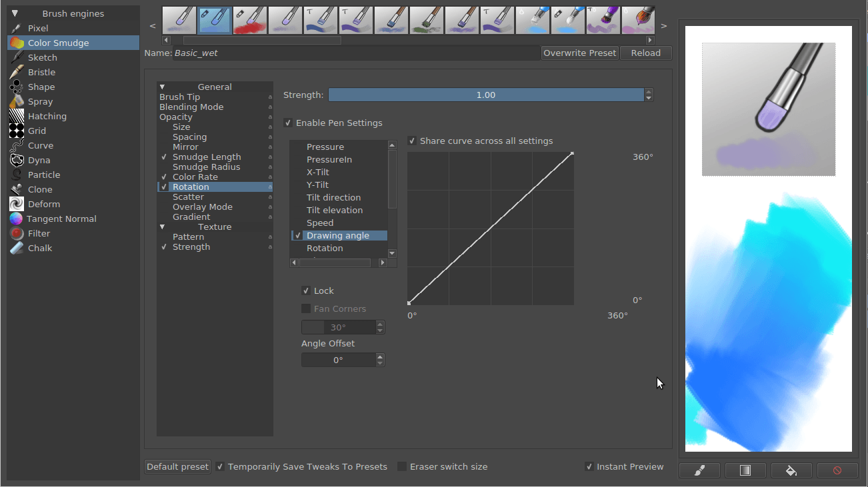This screenshot has width=868, height=487.
Task: Disable Instant Preview
Action: [589, 466]
